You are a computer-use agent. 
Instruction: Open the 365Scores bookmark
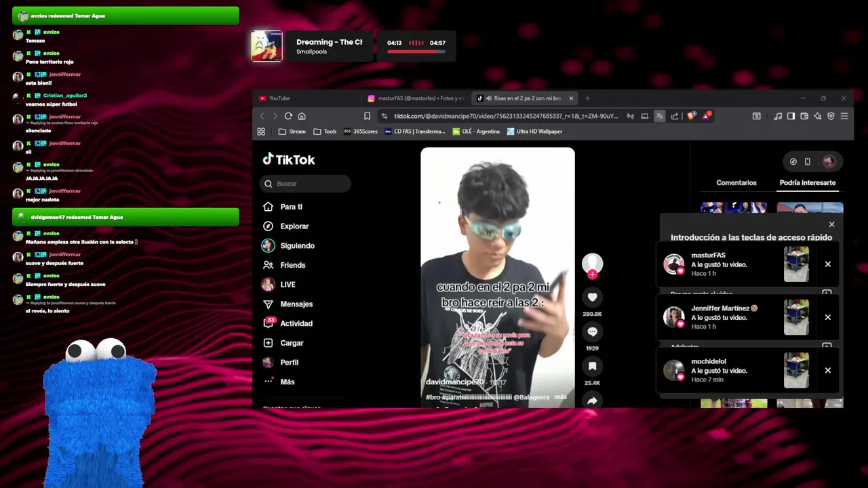(x=360, y=131)
